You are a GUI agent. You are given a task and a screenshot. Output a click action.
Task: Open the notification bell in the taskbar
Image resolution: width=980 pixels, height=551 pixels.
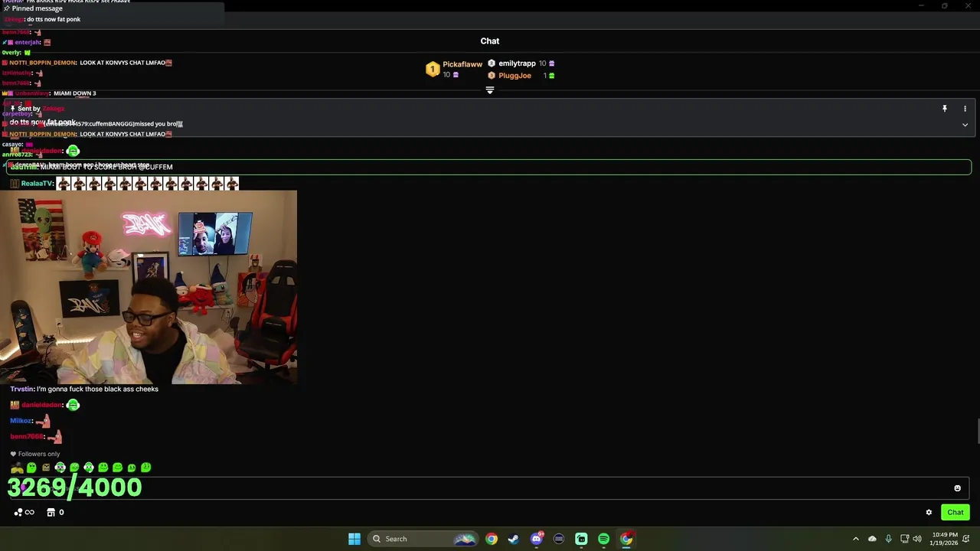[x=966, y=539]
